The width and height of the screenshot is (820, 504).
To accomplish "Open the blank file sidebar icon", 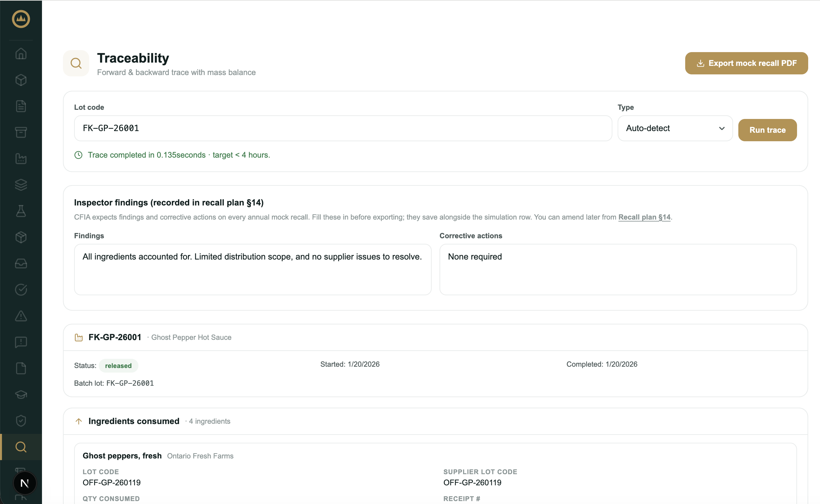I will [21, 368].
